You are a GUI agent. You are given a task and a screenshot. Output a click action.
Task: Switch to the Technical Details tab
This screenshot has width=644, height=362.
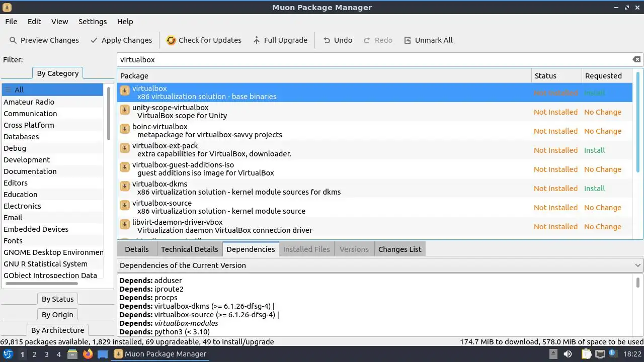[190, 249]
